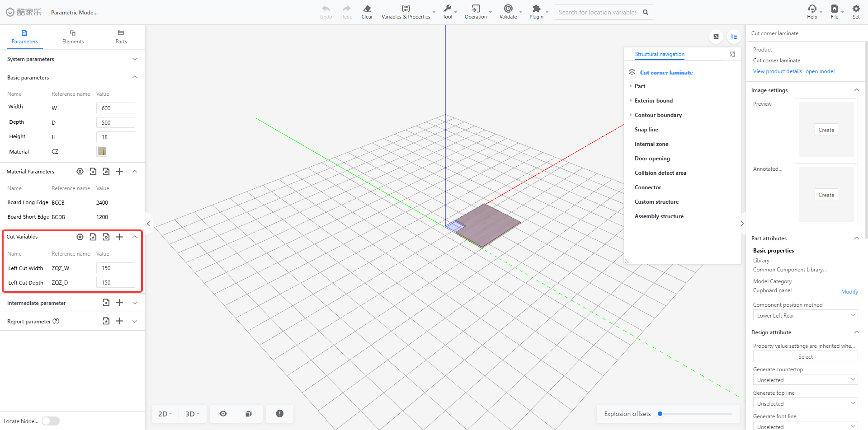
Task: Pop out the Structural navigation panel
Action: tap(732, 54)
